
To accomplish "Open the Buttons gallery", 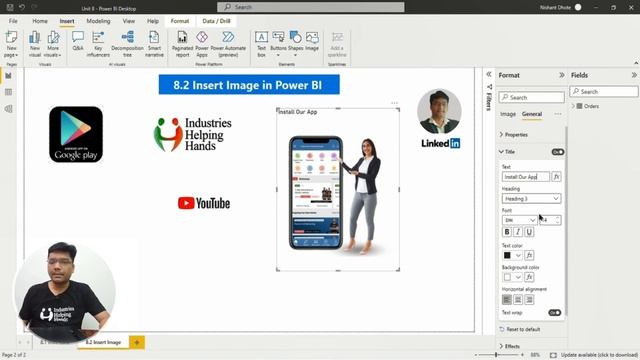I will (278, 44).
